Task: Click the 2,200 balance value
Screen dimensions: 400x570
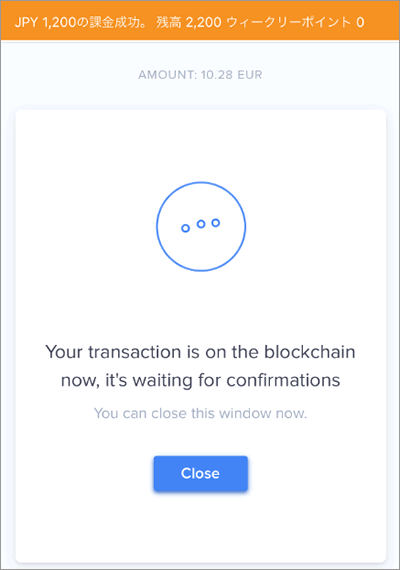Action: pos(204,23)
